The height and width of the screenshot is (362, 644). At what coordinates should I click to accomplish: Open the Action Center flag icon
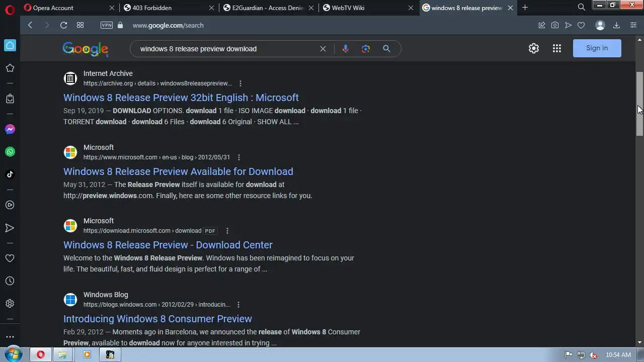(569, 354)
